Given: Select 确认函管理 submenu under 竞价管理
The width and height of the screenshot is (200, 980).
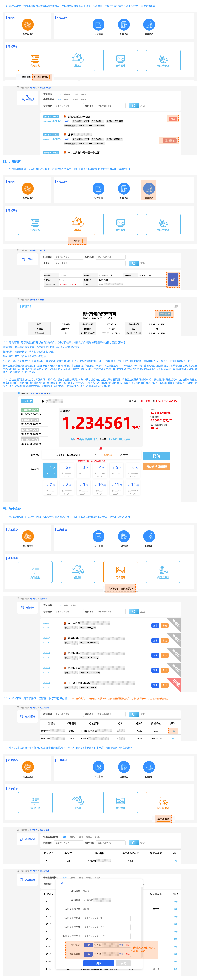Looking at the screenshot, I should point(127,589).
